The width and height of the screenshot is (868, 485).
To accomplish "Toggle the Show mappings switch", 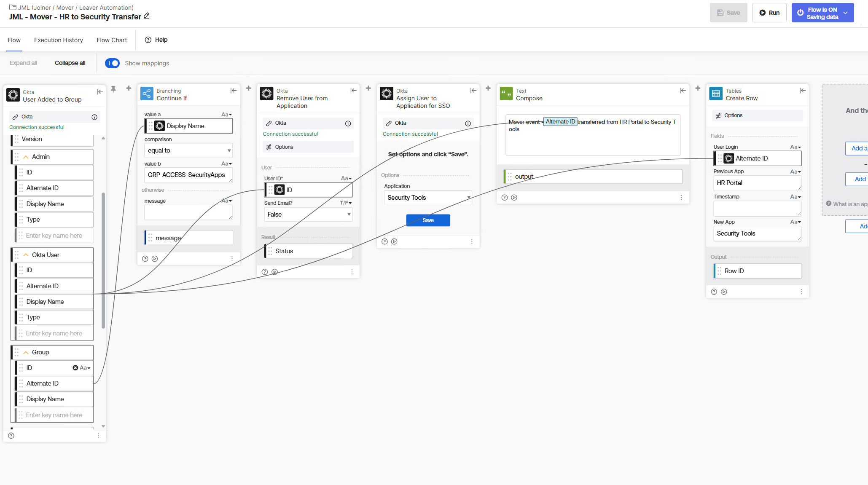I will (112, 63).
